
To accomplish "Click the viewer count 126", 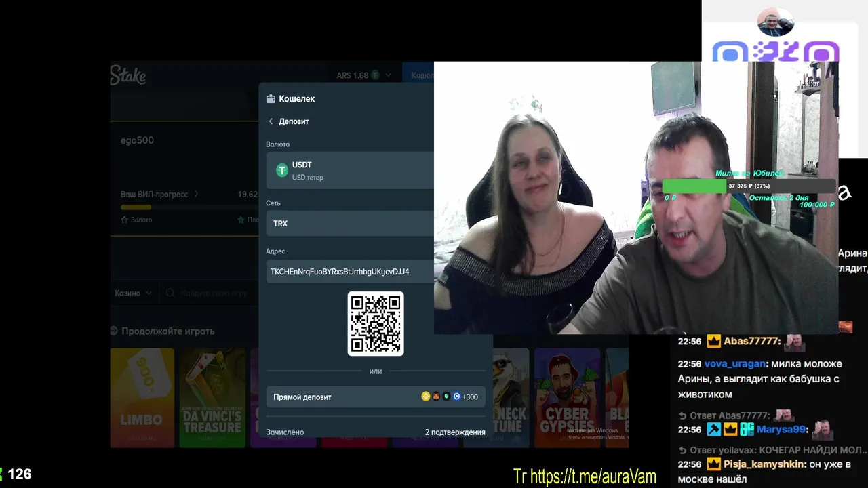I will point(19,474).
